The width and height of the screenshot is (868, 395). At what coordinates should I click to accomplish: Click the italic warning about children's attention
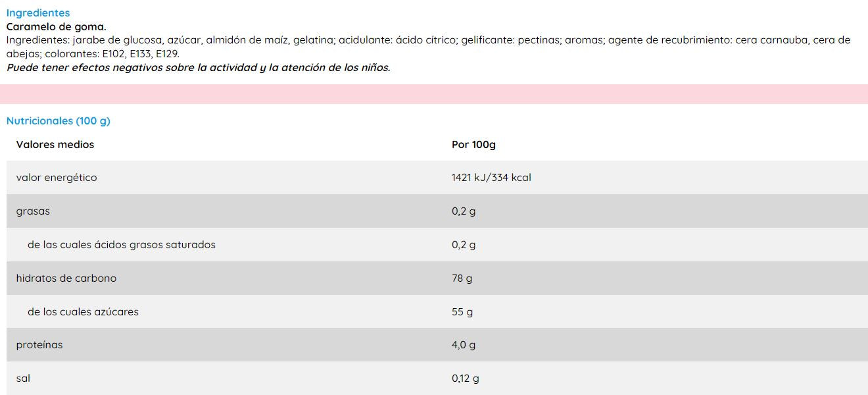198,68
